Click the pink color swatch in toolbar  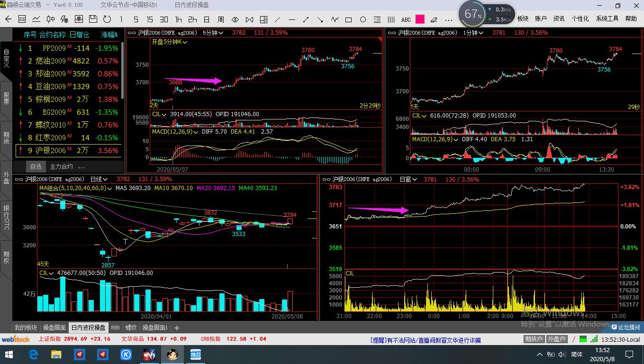point(420,19)
